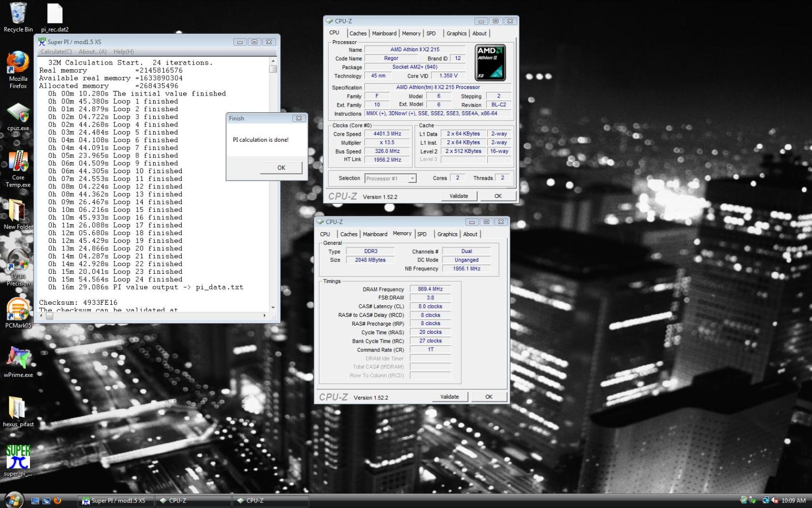Screen dimensions: 812x508
Task: Click the Super PI scroll down arrow
Action: [273, 307]
